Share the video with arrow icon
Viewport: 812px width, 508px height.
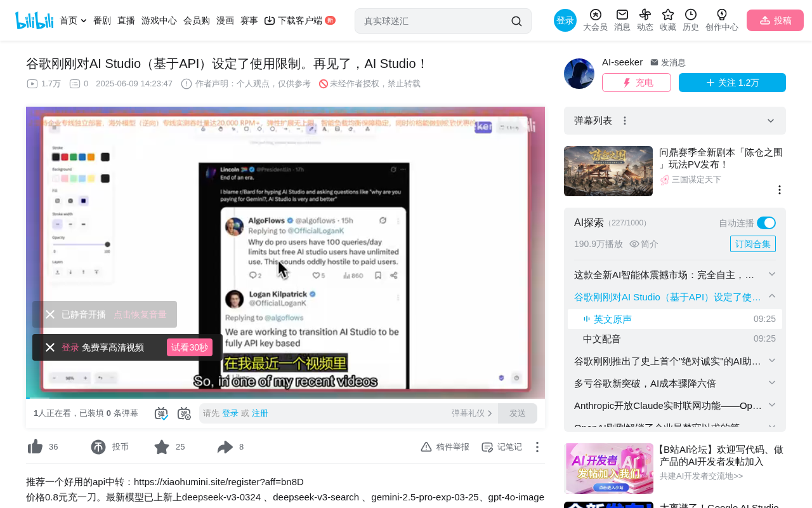pos(225,447)
